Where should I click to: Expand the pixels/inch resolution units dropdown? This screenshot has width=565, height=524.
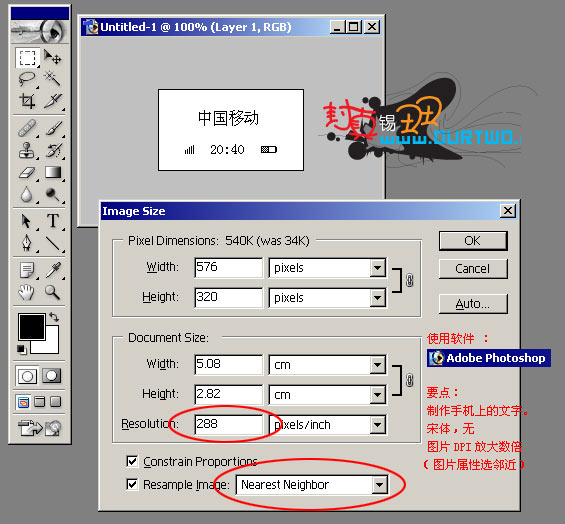click(x=378, y=425)
